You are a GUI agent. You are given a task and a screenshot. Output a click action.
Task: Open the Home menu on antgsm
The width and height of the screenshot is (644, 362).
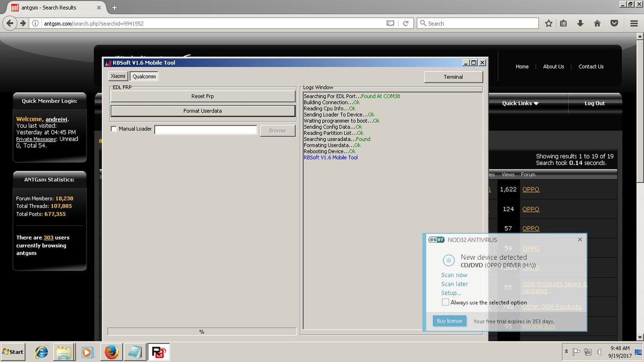pos(522,66)
